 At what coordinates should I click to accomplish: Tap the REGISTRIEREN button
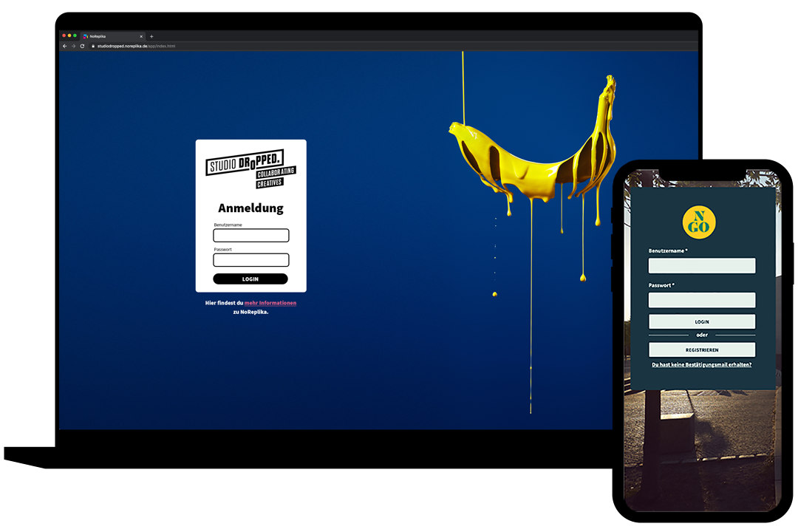coord(701,350)
